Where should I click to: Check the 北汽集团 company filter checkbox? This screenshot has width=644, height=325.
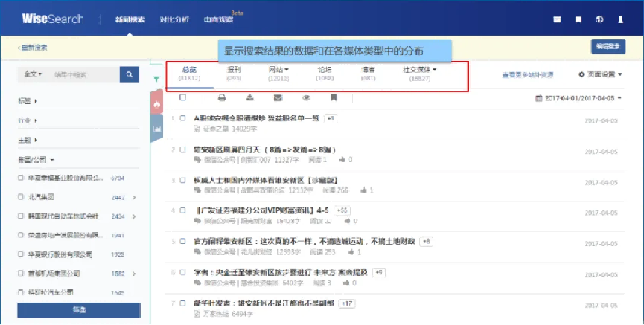point(21,197)
